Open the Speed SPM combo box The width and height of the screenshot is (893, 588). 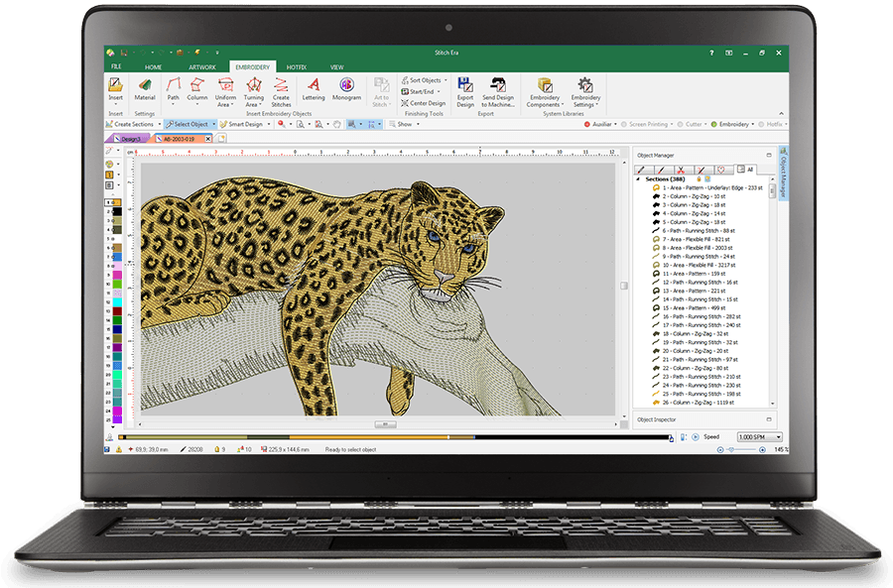tap(759, 436)
